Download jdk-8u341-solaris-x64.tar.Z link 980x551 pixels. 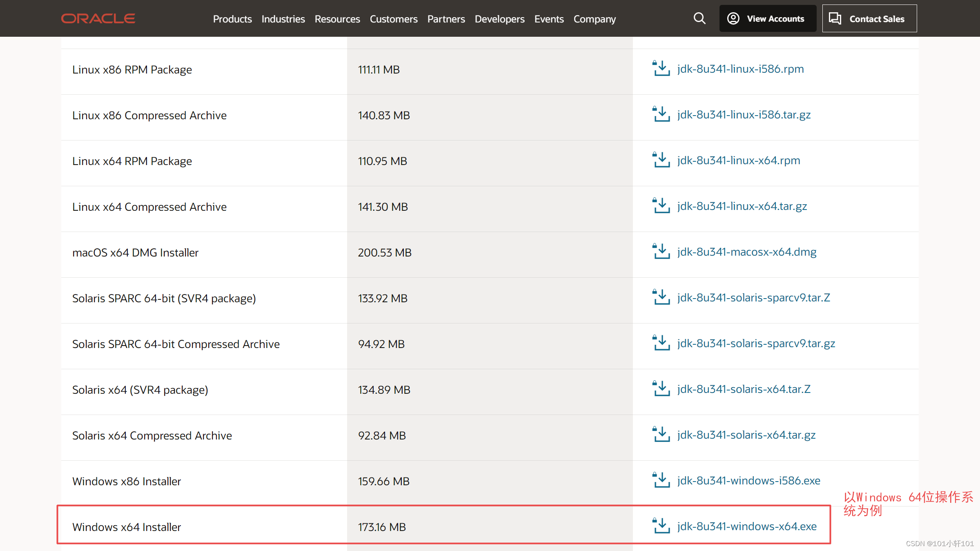click(744, 389)
